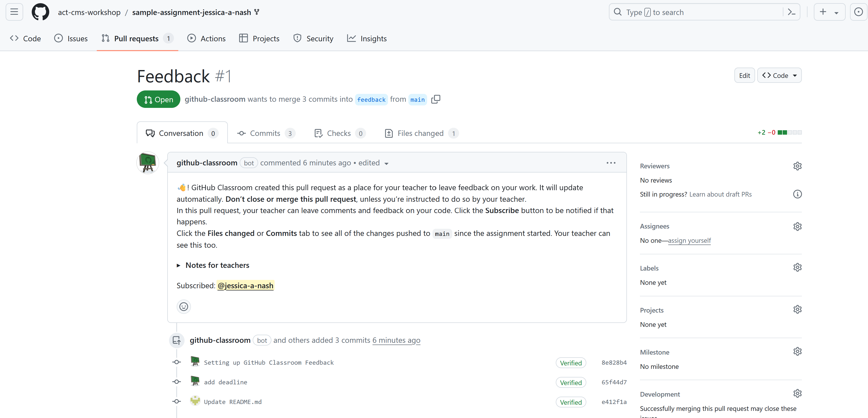Switch to the Conversation tab
868x418 pixels.
point(182,133)
